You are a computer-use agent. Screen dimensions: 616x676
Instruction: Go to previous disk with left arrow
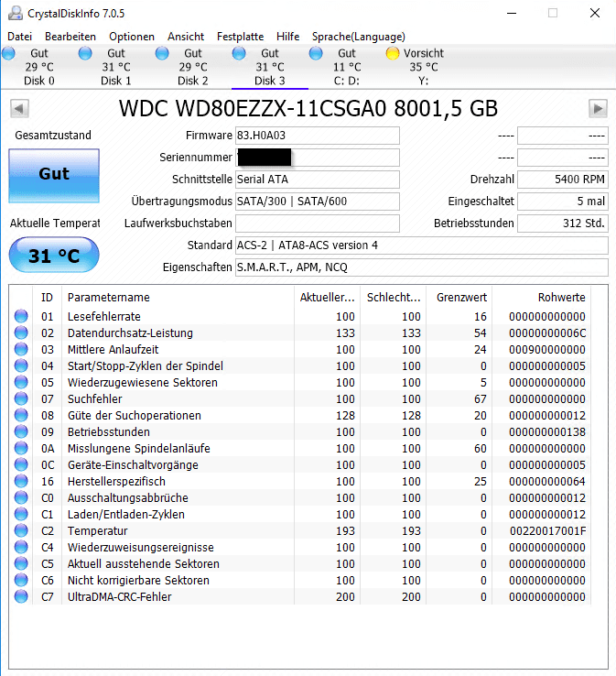tap(19, 109)
